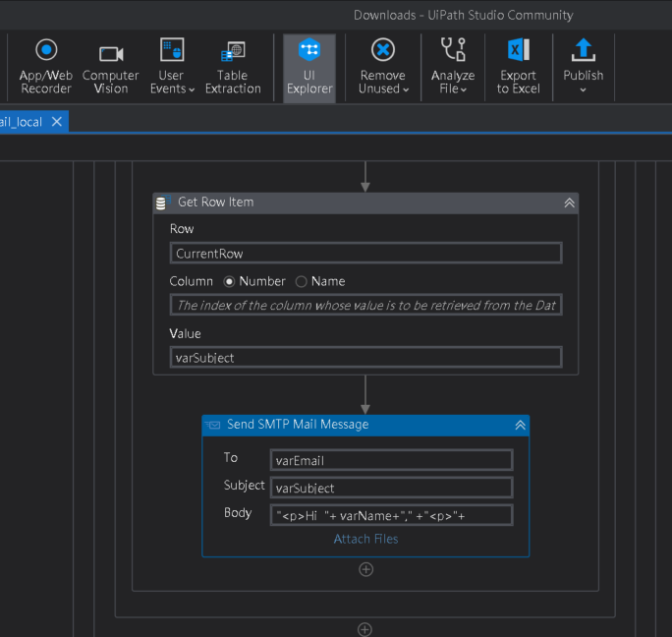This screenshot has height=637, width=672.
Task: Close the ail_local workflow tab
Action: (x=57, y=122)
